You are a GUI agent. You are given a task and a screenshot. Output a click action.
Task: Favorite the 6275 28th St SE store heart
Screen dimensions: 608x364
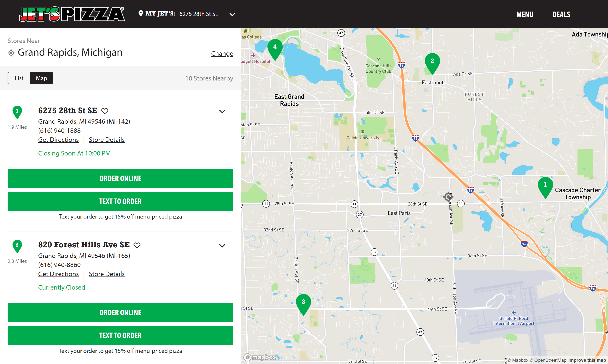point(105,111)
